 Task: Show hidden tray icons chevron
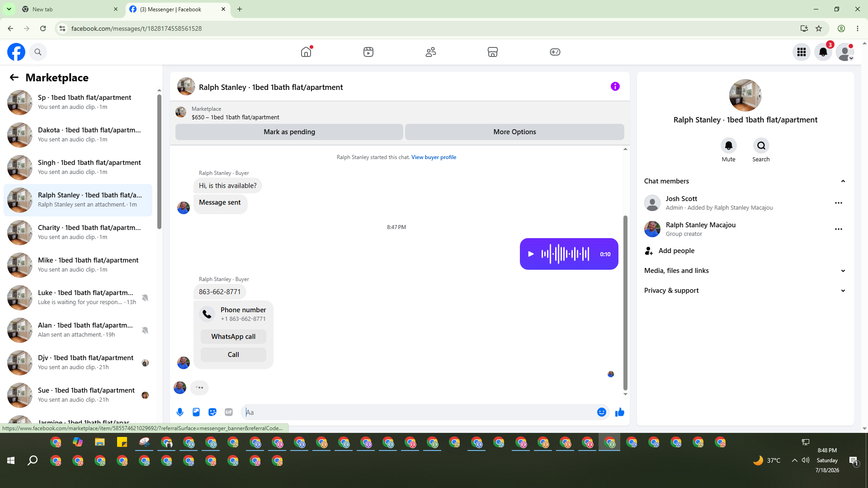click(x=794, y=460)
